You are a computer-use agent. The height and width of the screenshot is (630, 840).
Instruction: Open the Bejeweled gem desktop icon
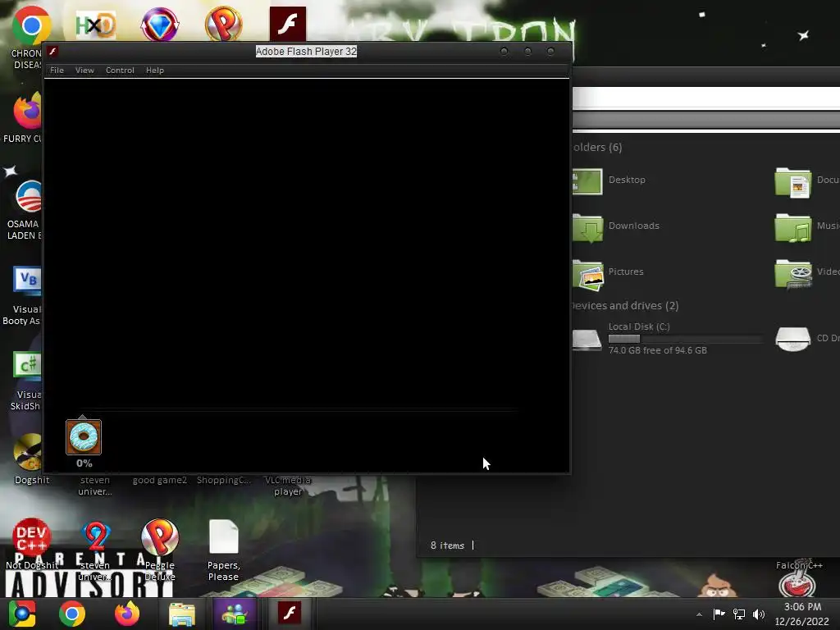(x=160, y=24)
